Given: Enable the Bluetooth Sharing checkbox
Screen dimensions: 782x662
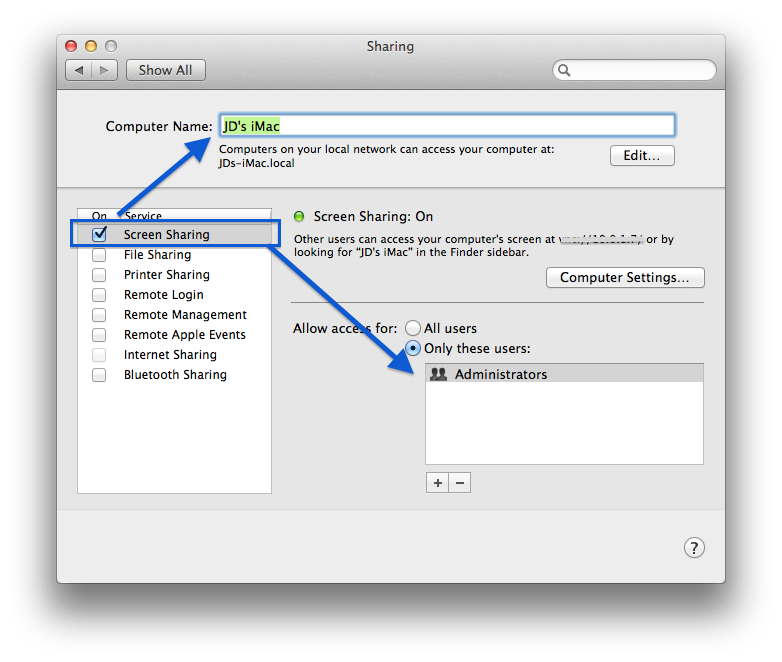Looking at the screenshot, I should pyautogui.click(x=99, y=375).
